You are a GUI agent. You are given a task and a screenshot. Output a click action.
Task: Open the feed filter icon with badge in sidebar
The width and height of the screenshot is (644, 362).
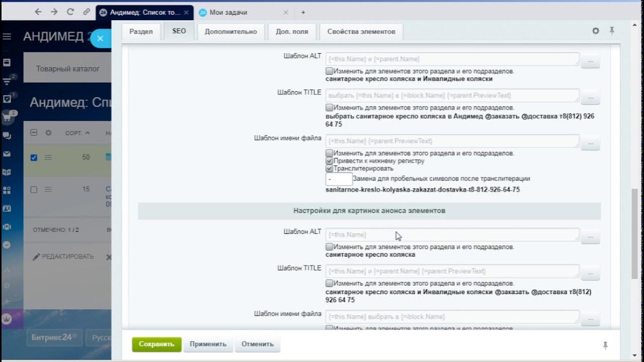[7, 81]
